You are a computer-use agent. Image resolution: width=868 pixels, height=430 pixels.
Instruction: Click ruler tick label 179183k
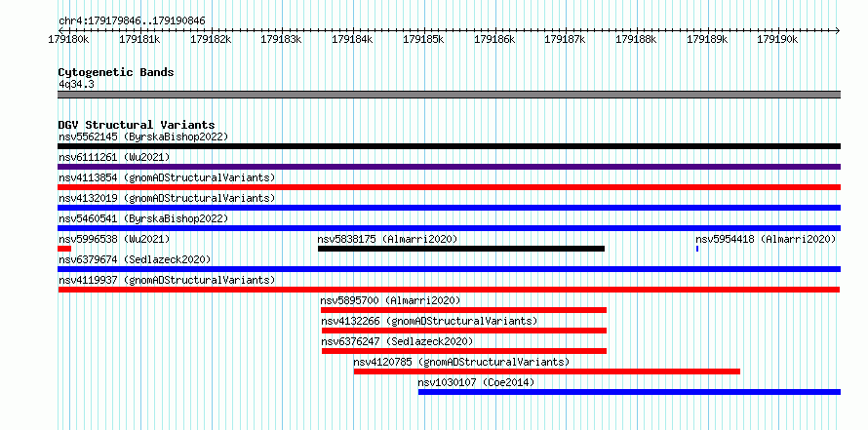pos(282,39)
